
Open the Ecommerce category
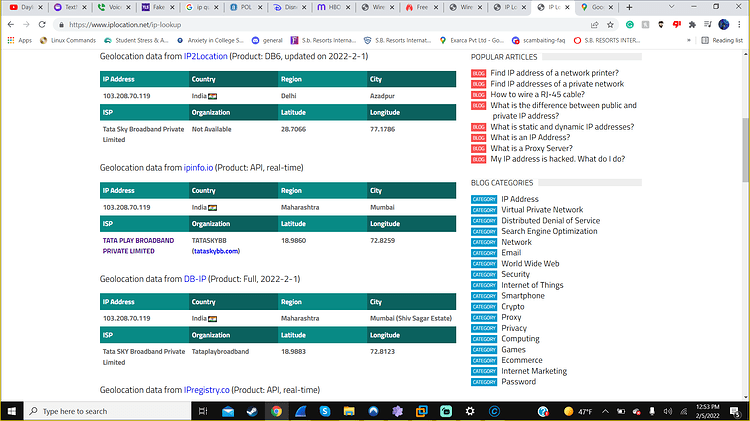coord(521,360)
